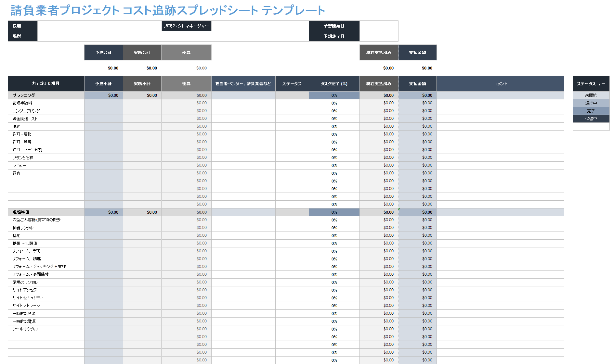Click the empty date field beside 予想終了日
This screenshot has height=364, width=613.
tap(379, 36)
